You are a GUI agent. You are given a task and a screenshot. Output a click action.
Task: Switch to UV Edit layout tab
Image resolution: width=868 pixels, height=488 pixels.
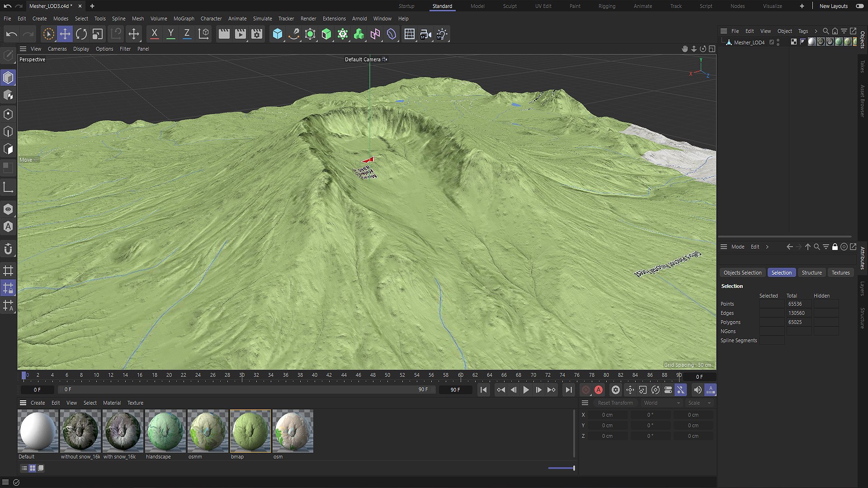[x=543, y=6]
